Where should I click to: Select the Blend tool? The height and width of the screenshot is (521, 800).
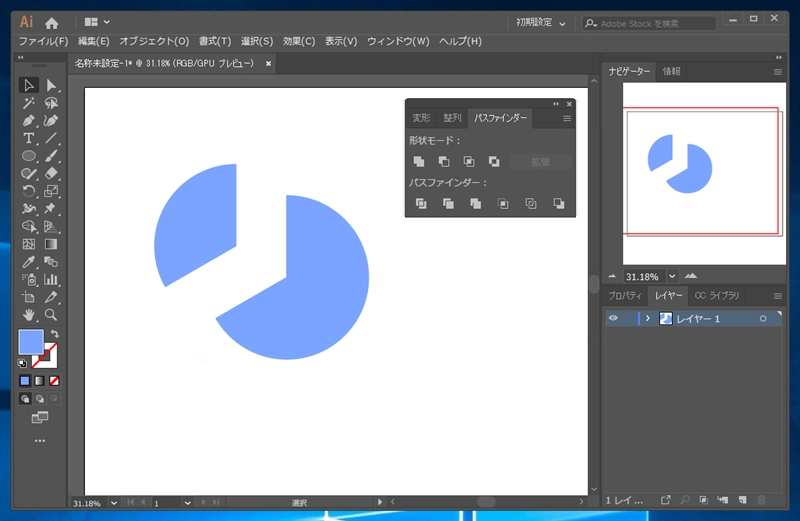click(x=51, y=262)
